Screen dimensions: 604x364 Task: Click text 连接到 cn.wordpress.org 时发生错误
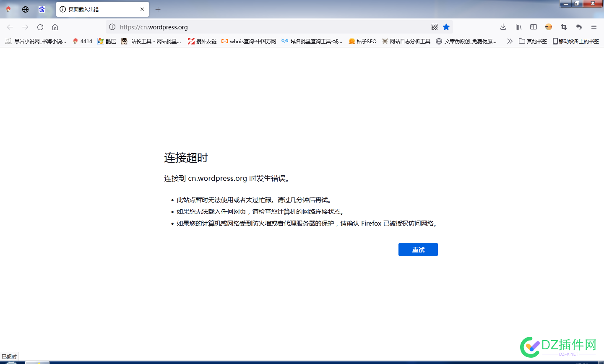(227, 178)
